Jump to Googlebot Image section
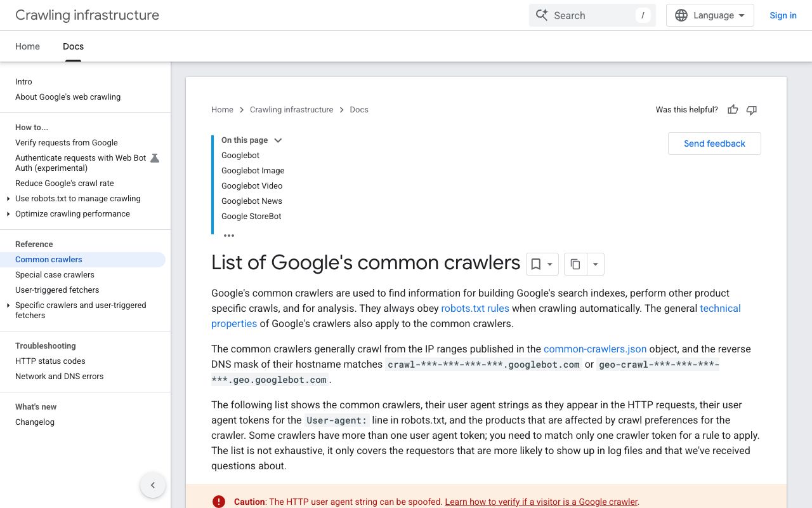Viewport: 812px width, 508px height. point(252,171)
